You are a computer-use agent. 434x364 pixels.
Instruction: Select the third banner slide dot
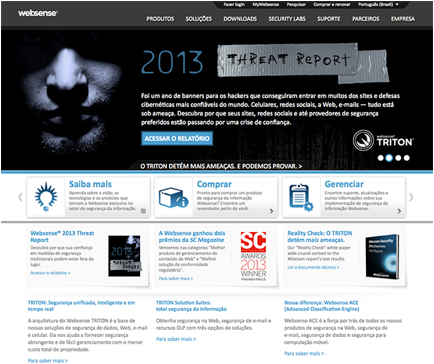click(x=398, y=158)
